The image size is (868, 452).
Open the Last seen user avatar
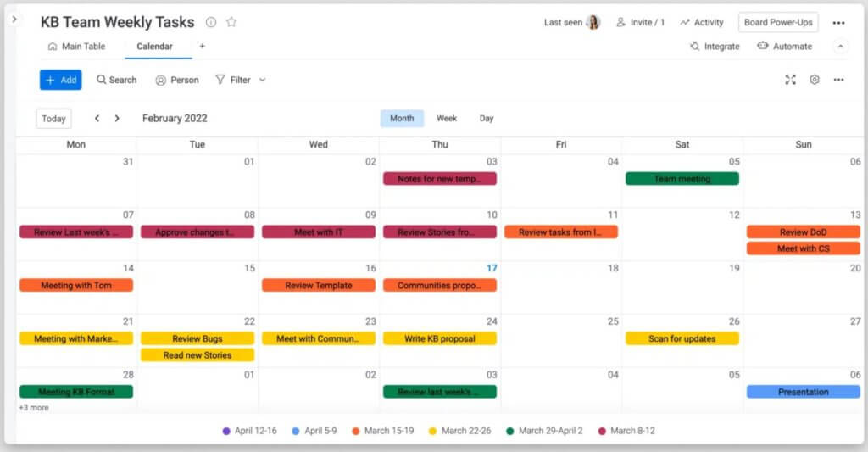[x=593, y=22]
